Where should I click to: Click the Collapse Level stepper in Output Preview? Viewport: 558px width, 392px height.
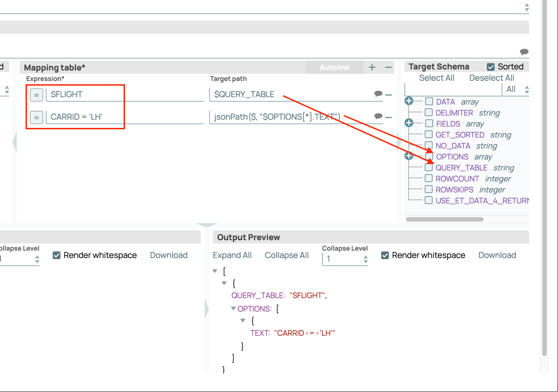366,259
